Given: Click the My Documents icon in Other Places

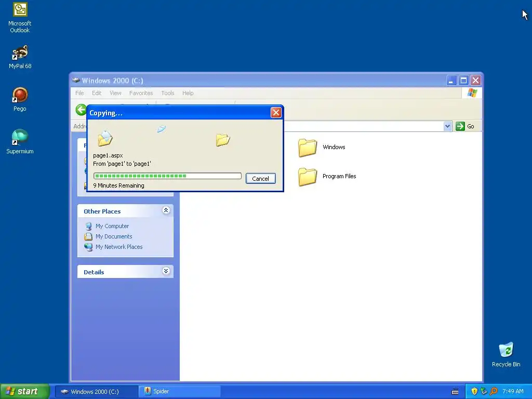Looking at the screenshot, I should [88, 236].
